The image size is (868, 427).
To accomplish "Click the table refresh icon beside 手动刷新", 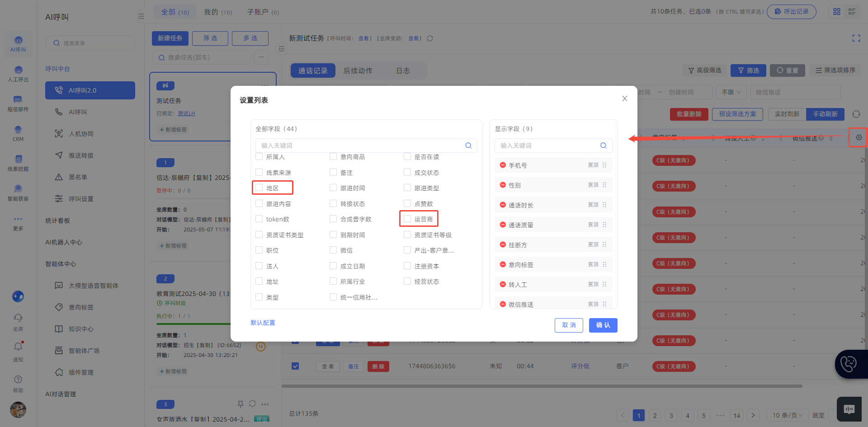I will (856, 114).
